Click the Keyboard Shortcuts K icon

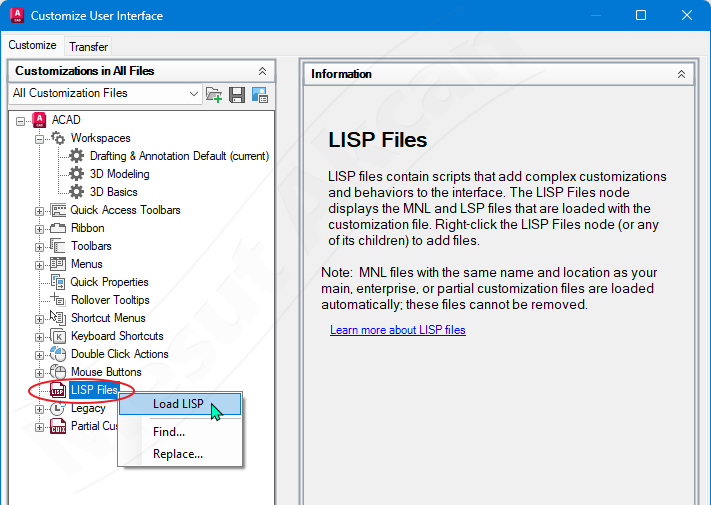[x=58, y=336]
